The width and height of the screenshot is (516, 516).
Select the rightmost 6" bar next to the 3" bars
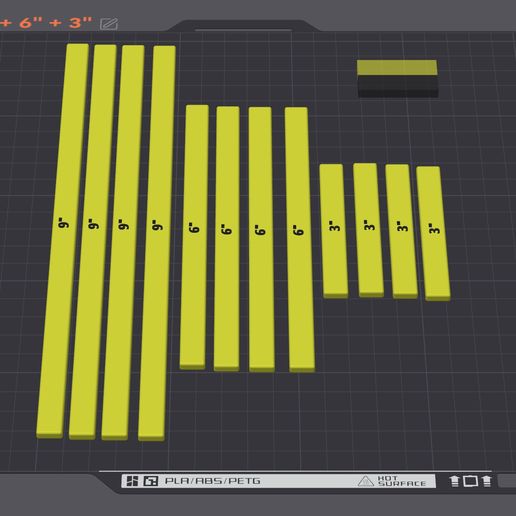click(299, 239)
